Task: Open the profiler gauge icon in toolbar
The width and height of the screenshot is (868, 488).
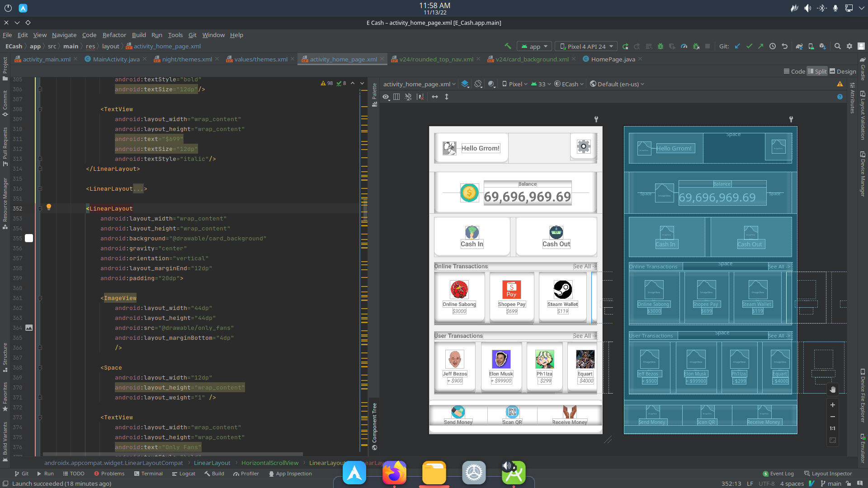Action: 684,46
